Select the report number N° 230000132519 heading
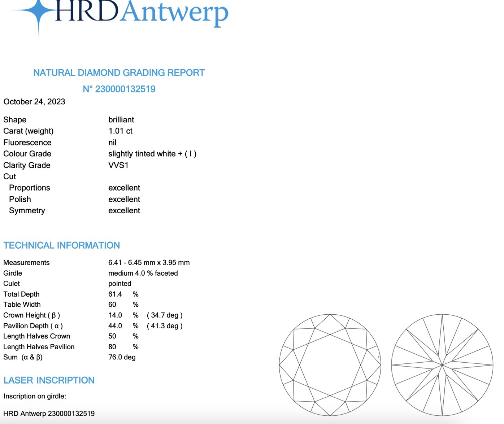The image size is (504, 424). point(119,89)
